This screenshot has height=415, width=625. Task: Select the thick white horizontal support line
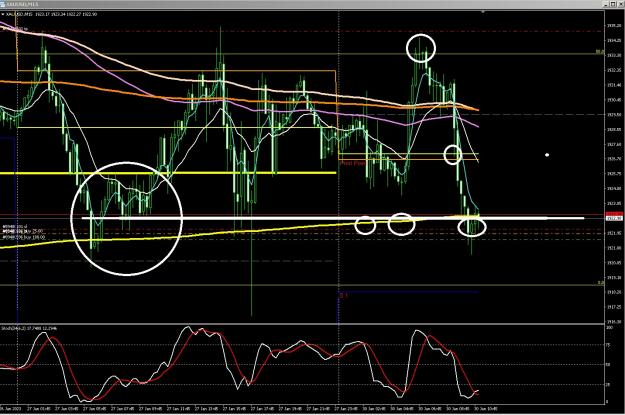pos(333,218)
